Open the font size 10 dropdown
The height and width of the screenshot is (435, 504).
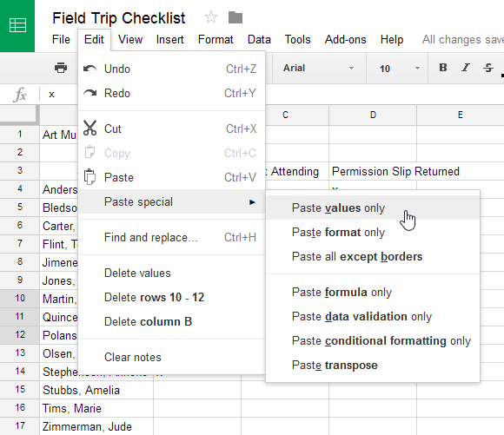coord(399,68)
